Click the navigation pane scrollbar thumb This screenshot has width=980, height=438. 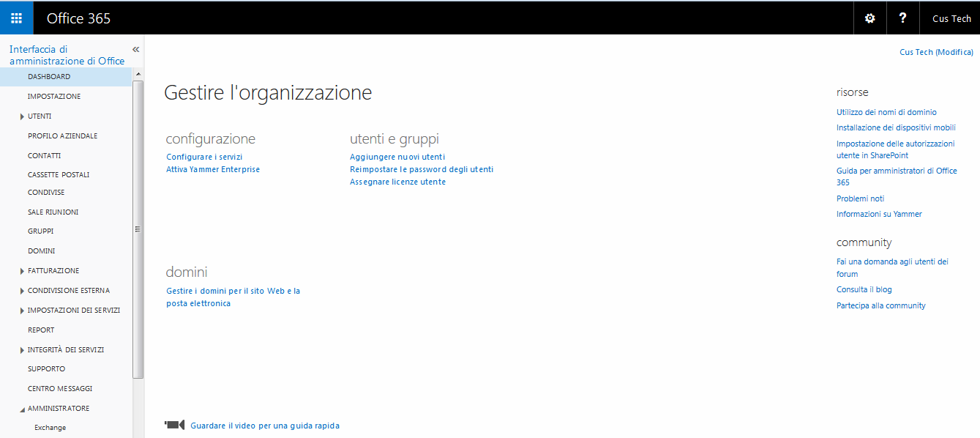click(x=138, y=229)
